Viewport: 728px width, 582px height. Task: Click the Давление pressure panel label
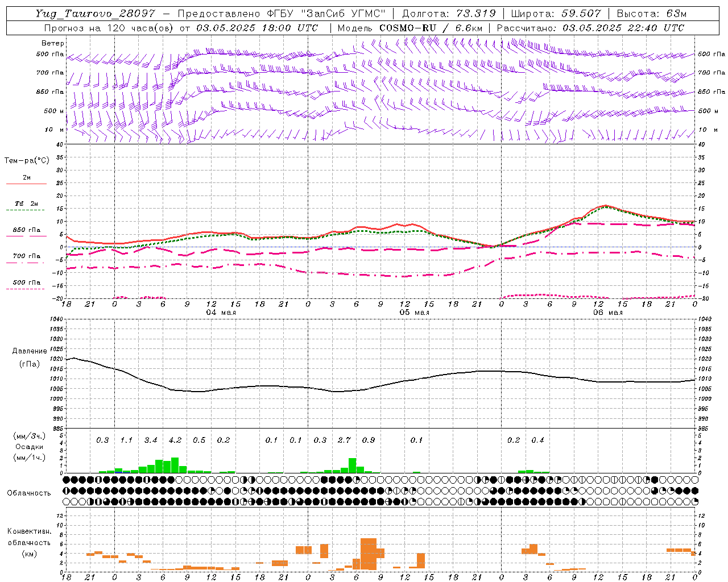(x=30, y=351)
